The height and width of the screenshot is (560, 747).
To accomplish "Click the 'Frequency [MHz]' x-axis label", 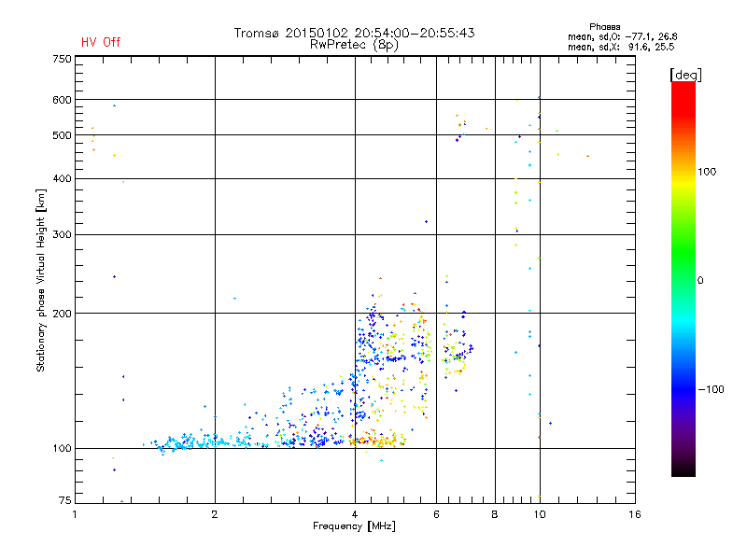I will (354, 527).
